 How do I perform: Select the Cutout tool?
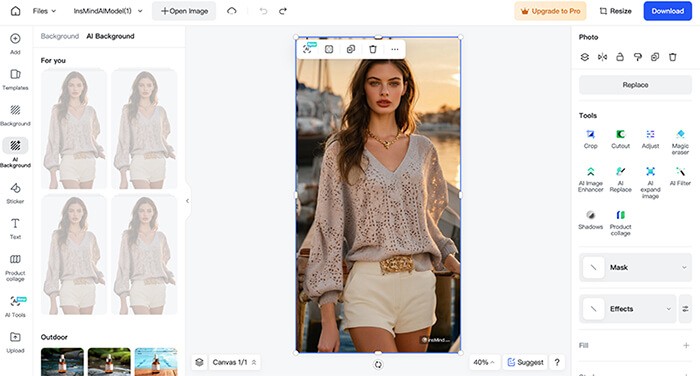621,139
